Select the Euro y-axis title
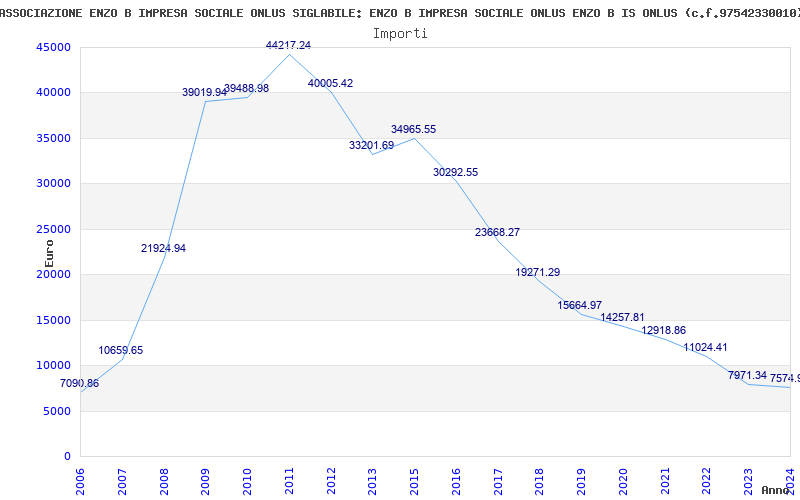Image resolution: width=800 pixels, height=500 pixels. (49, 254)
